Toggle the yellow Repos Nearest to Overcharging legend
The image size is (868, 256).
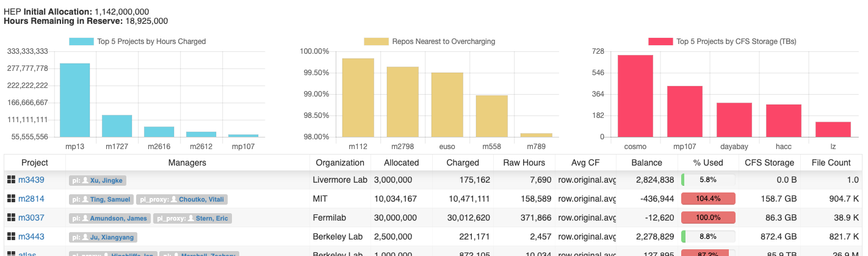click(x=430, y=42)
